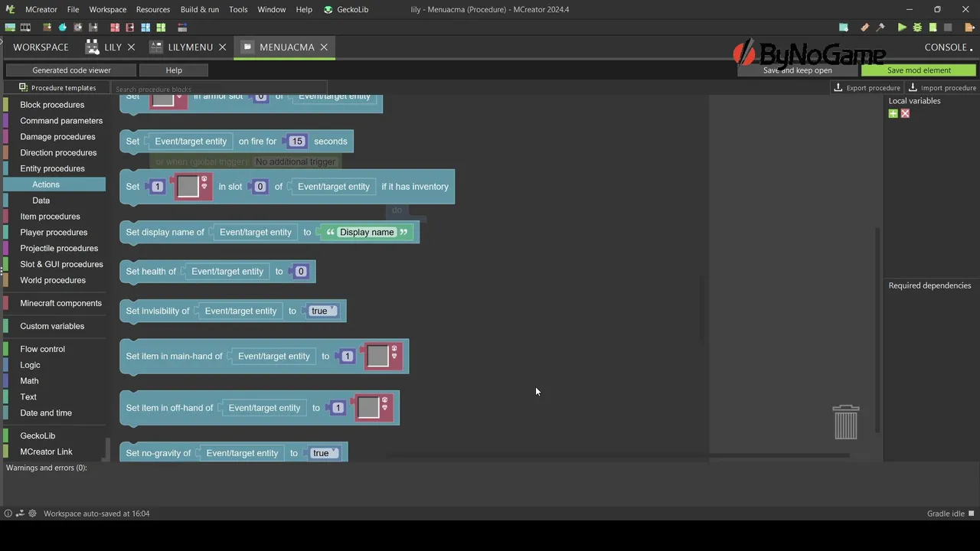The image size is (980, 551).
Task: Click the hammer Build workspace icon
Action: (880, 28)
